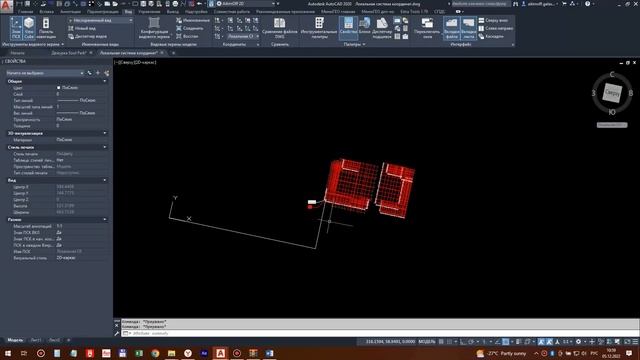Open the object selection dropdown in Properties palette
This screenshot has width=640, height=360.
(x=45, y=73)
